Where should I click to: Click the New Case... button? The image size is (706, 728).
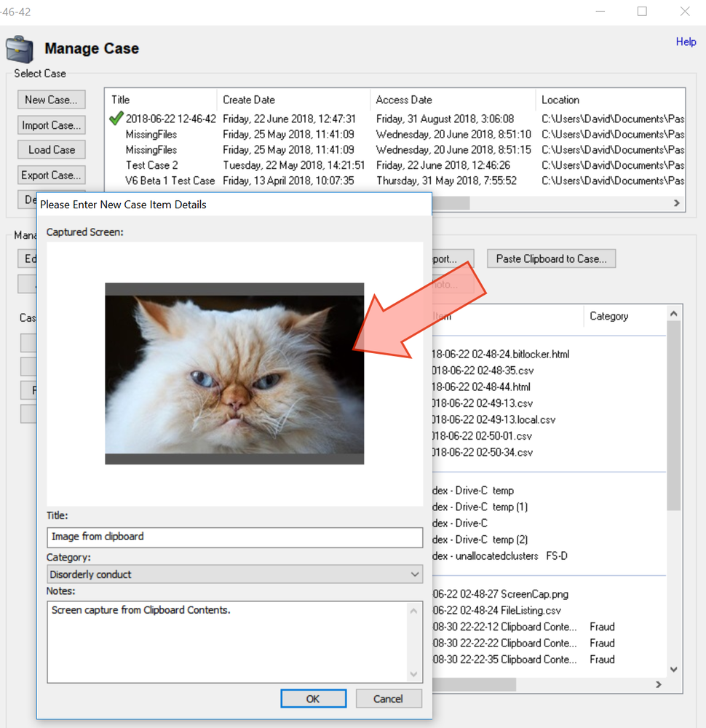(52, 99)
